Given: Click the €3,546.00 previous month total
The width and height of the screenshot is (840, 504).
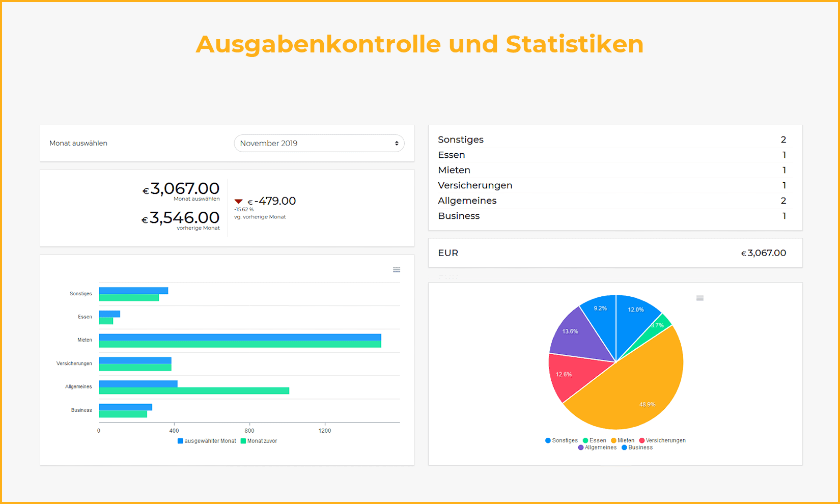Looking at the screenshot, I should [181, 218].
